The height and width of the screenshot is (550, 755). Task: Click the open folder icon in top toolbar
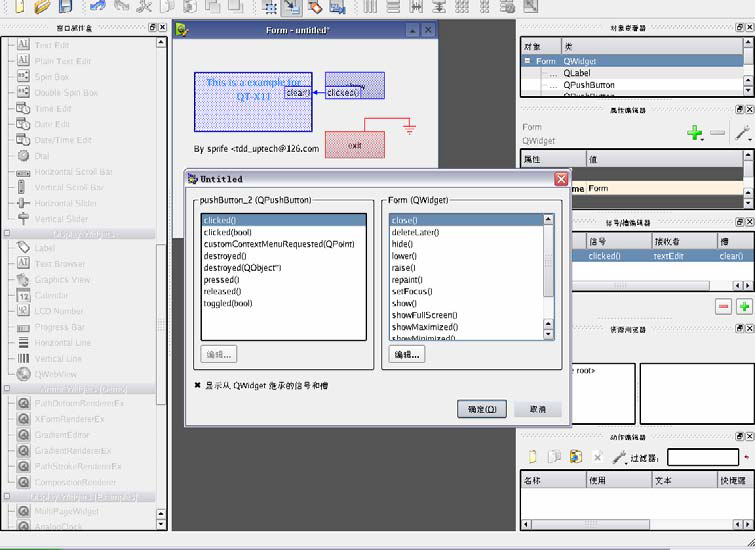point(42,6)
